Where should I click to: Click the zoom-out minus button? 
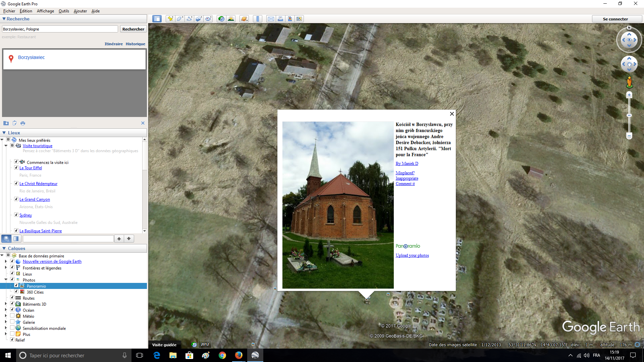(x=629, y=136)
